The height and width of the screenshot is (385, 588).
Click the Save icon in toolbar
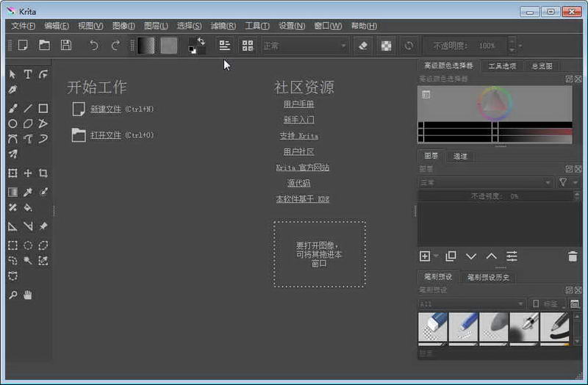66,46
